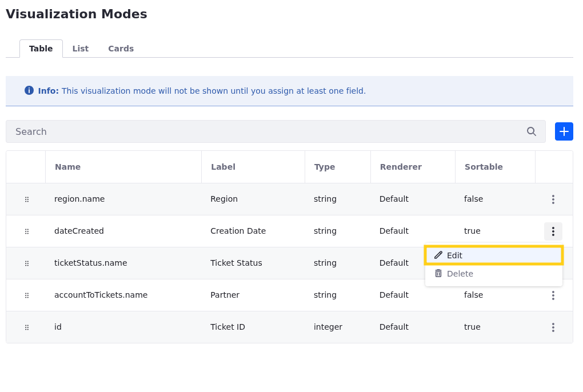Screen dimensions: 583x392
Task: Click the info message text
Action: pyautogui.click(x=213, y=91)
